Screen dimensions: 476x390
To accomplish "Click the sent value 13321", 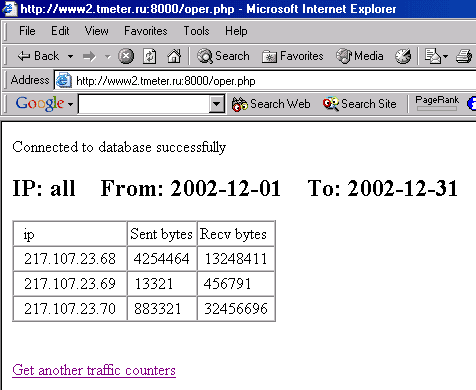I will (154, 284).
